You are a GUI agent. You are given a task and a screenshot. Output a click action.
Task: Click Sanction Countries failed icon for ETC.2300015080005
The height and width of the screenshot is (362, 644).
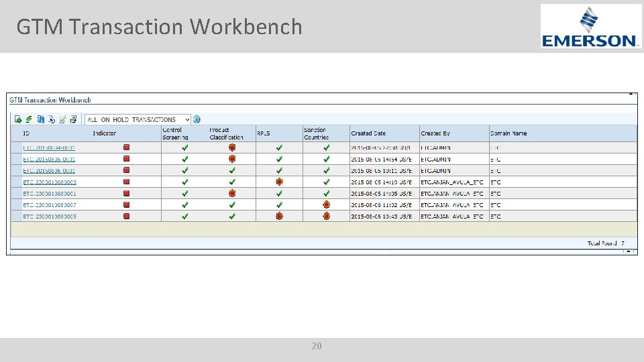(327, 216)
